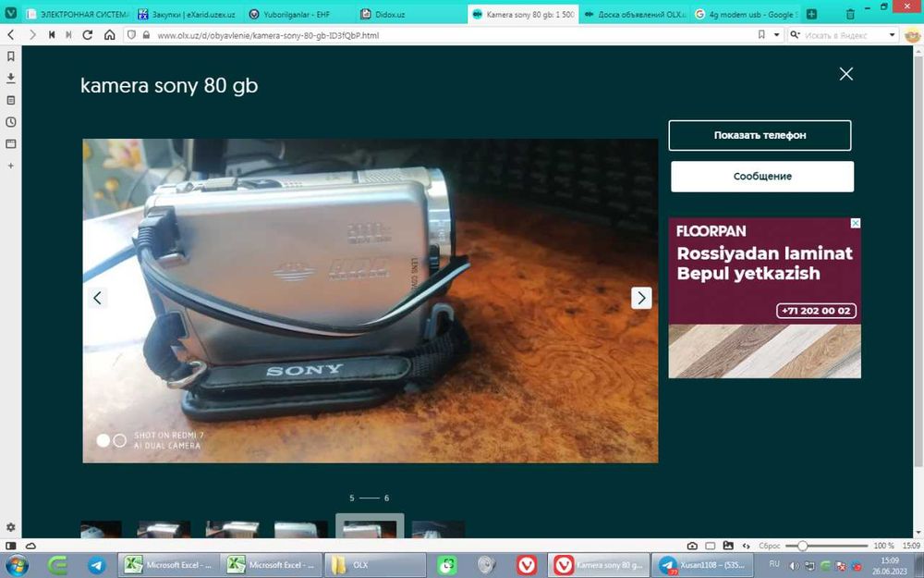Click the Сообщение button
Viewport: 924px width, 578px height.
click(x=762, y=177)
